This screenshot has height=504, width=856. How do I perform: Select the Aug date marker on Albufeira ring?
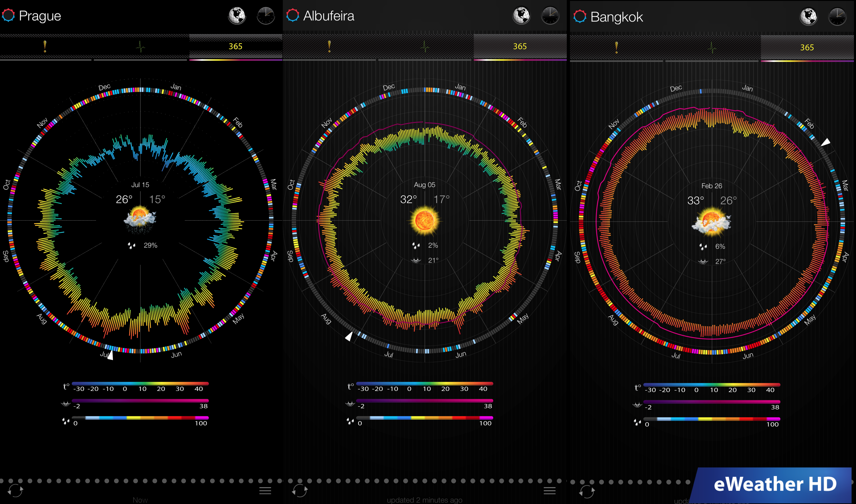pyautogui.click(x=349, y=336)
